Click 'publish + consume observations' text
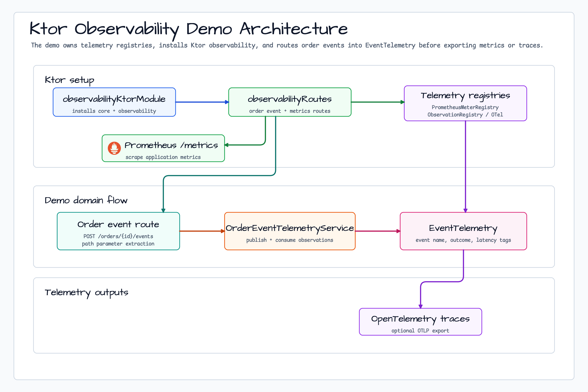Viewport: 588px width, 392px height. 290,240
